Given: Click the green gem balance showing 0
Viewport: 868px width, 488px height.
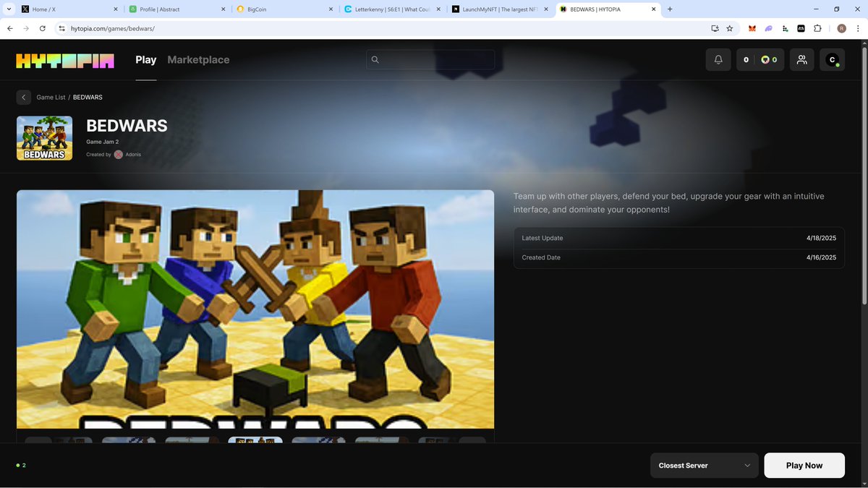Looking at the screenshot, I should [770, 60].
